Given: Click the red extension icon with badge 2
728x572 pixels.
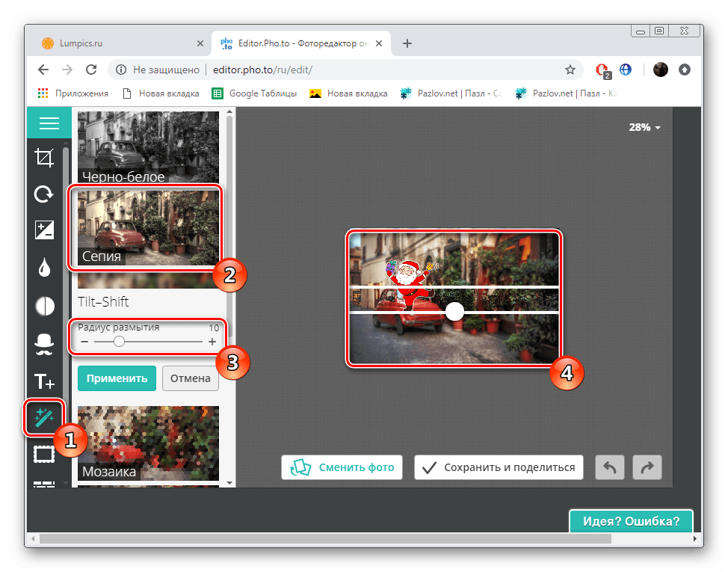Looking at the screenshot, I should tap(603, 70).
